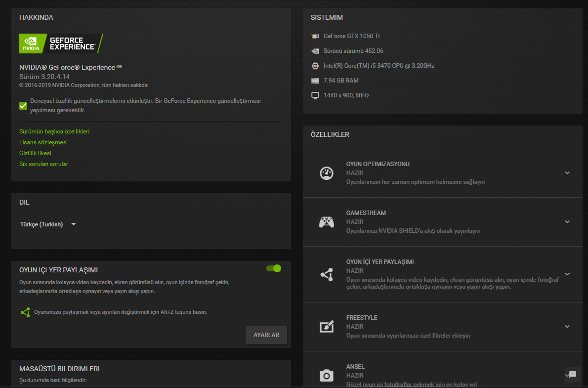Open the Sürümün başlıca özellikleri link

[x=54, y=131]
